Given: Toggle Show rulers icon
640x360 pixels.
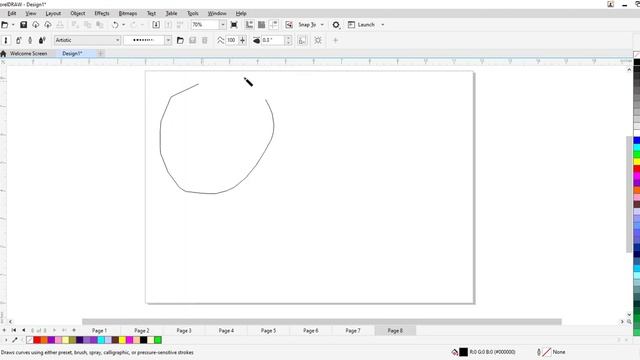Looking at the screenshot, I should pyautogui.click(x=249, y=25).
